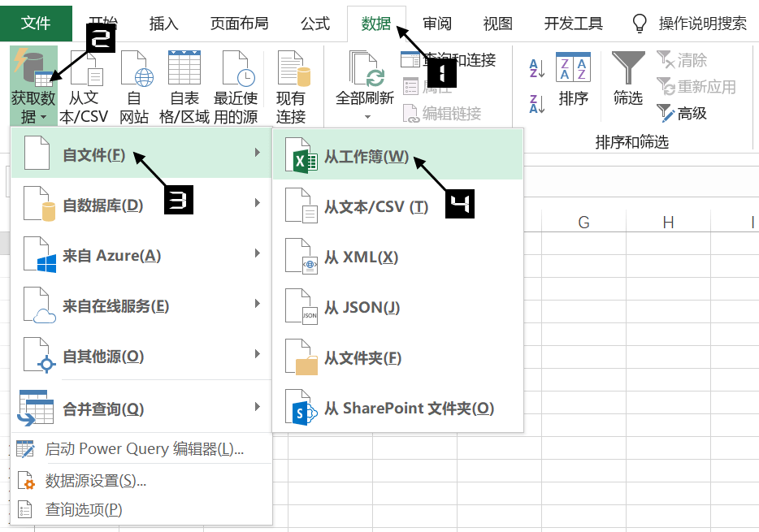Click the 操作说明搜索 search box
The height and width of the screenshot is (532, 759).
pyautogui.click(x=702, y=24)
